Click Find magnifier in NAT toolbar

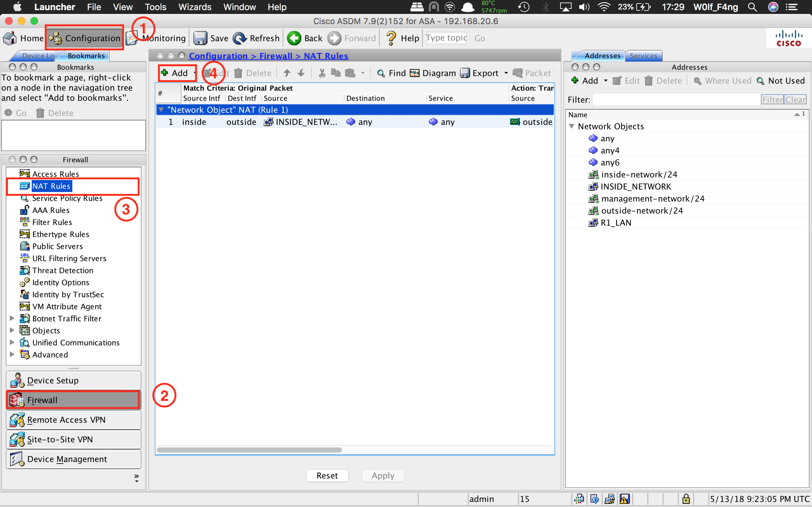(381, 73)
